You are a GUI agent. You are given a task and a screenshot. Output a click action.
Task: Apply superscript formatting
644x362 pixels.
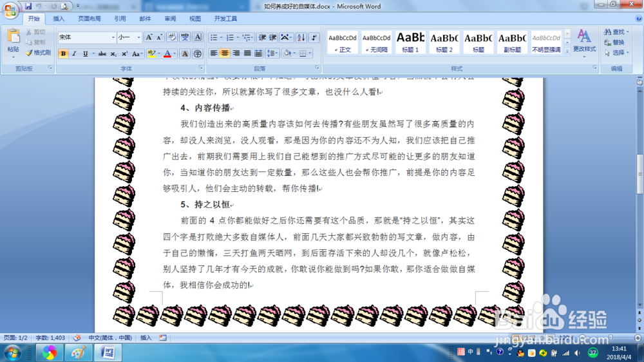[124, 54]
